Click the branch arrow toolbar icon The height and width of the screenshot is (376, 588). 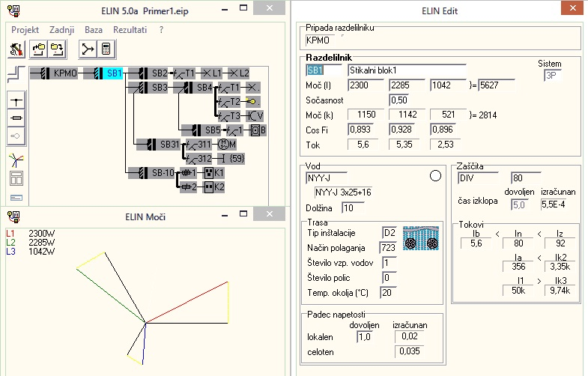pos(88,49)
